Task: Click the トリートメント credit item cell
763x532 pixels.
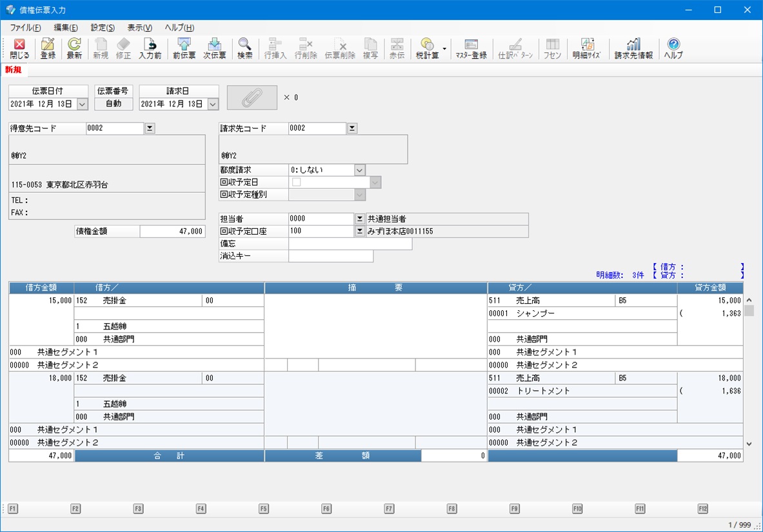Action: tap(582, 391)
